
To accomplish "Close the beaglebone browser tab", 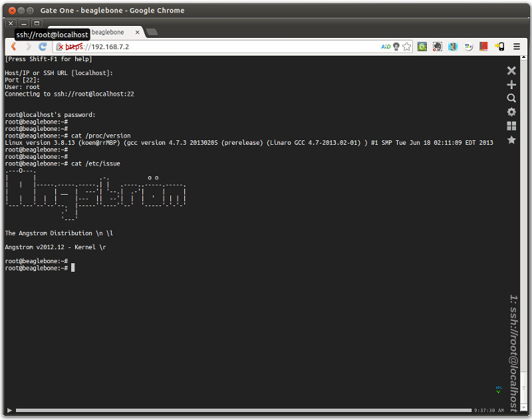I will 138,32.
